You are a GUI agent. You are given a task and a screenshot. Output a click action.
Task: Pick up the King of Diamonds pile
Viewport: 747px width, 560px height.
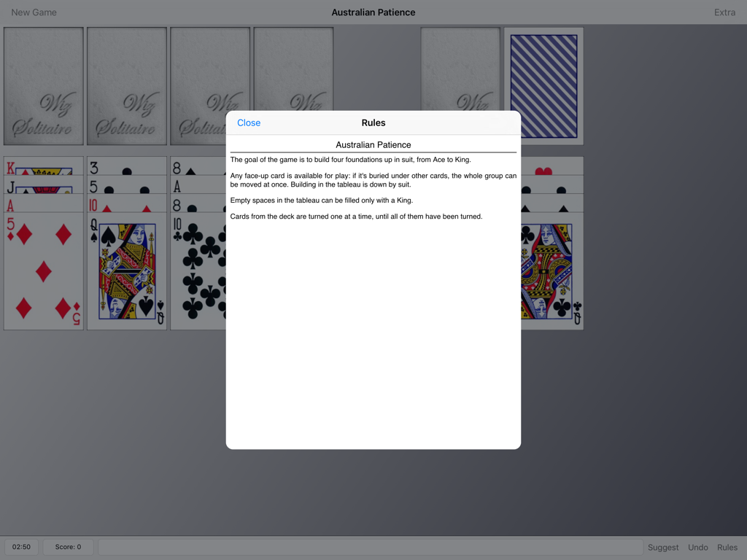click(x=43, y=166)
